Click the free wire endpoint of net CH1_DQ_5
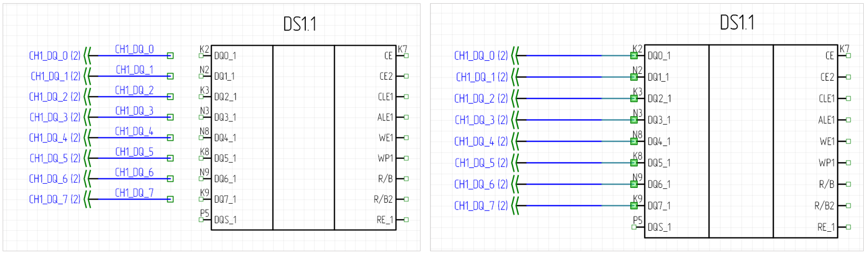The image size is (868, 256). pyautogui.click(x=170, y=158)
